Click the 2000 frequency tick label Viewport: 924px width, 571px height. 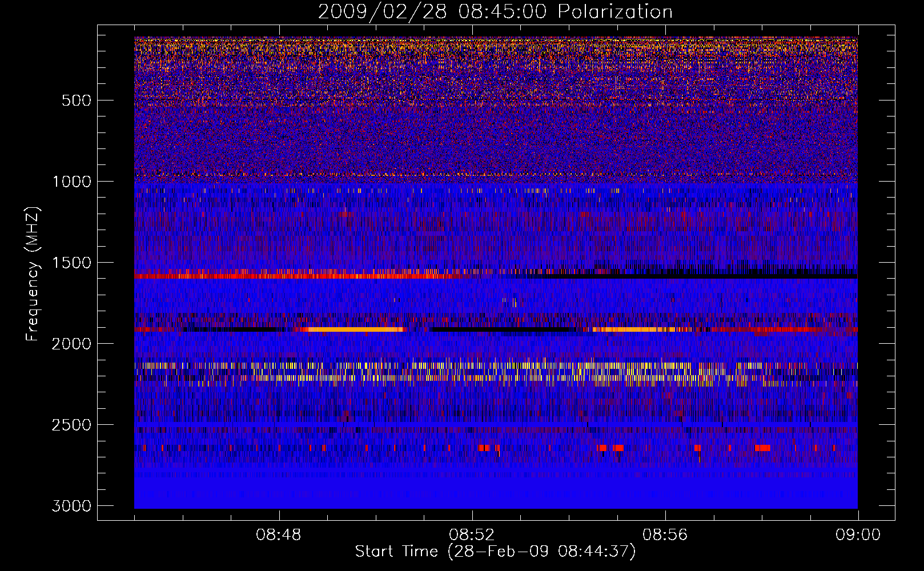[x=71, y=344]
